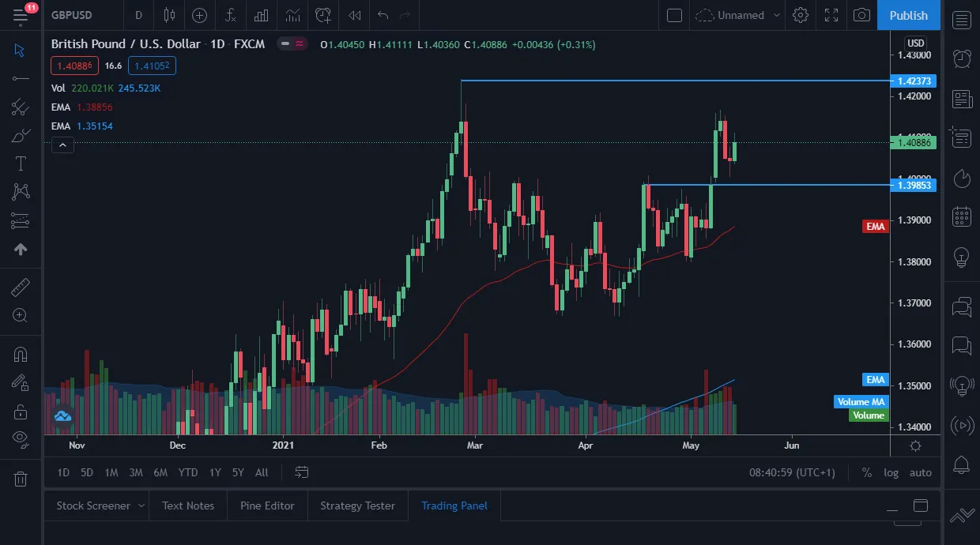Screen dimensions: 980x545
Task: Open the indicators fx menu
Action: (230, 15)
